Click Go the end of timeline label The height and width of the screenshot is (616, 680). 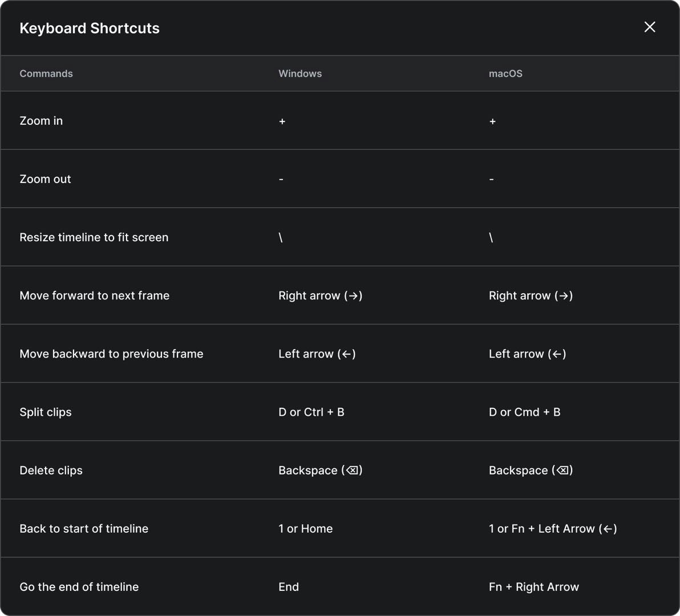79,587
